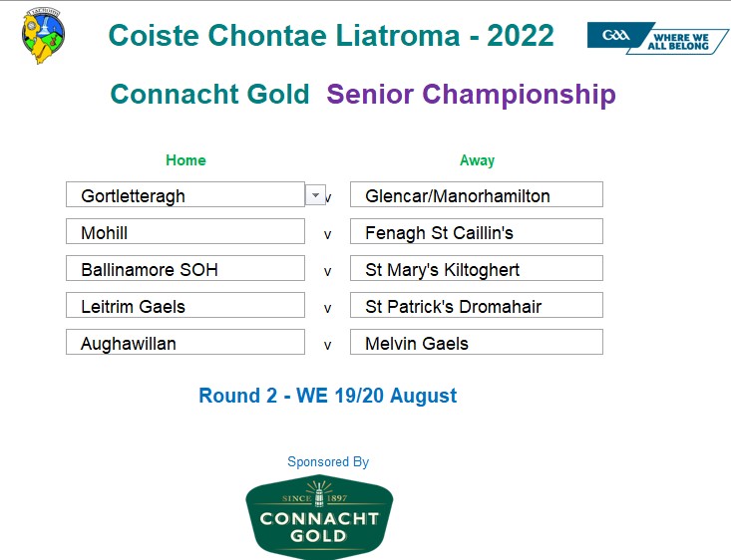Viewport: 731px width, 560px height.
Task: Select the St Mary's Kiltoghert away cell
Action: tap(477, 268)
